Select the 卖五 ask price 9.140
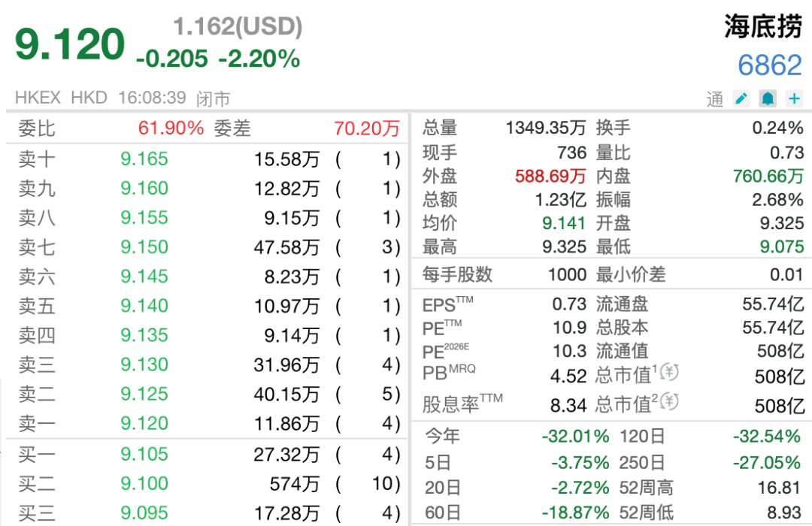The height and width of the screenshot is (526, 812). point(144,306)
